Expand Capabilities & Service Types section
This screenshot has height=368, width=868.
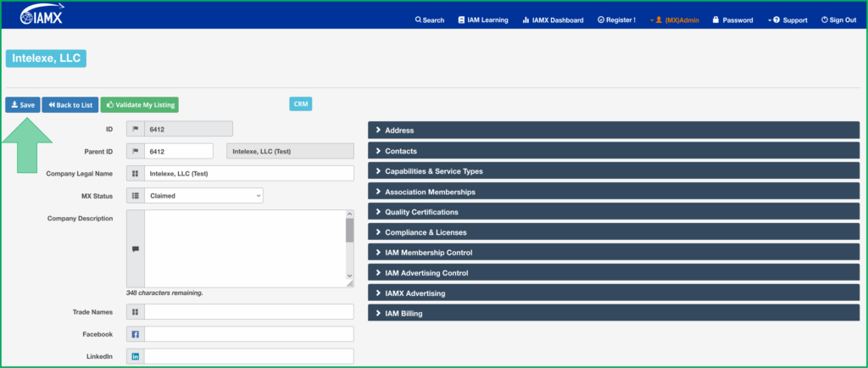pos(614,171)
